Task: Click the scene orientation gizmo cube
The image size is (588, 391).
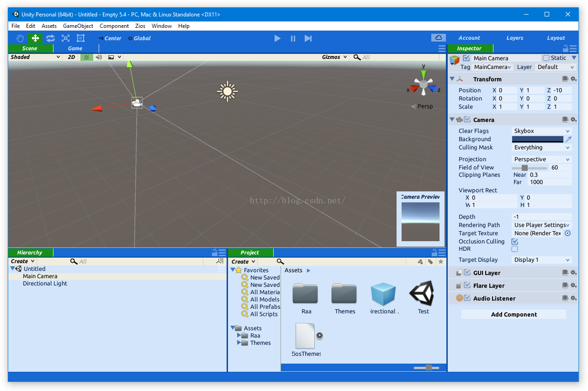Action: pyautogui.click(x=424, y=85)
